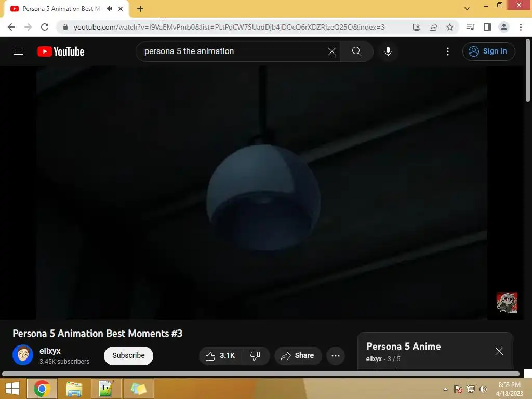Open File Explorer from taskbar

tap(74, 389)
